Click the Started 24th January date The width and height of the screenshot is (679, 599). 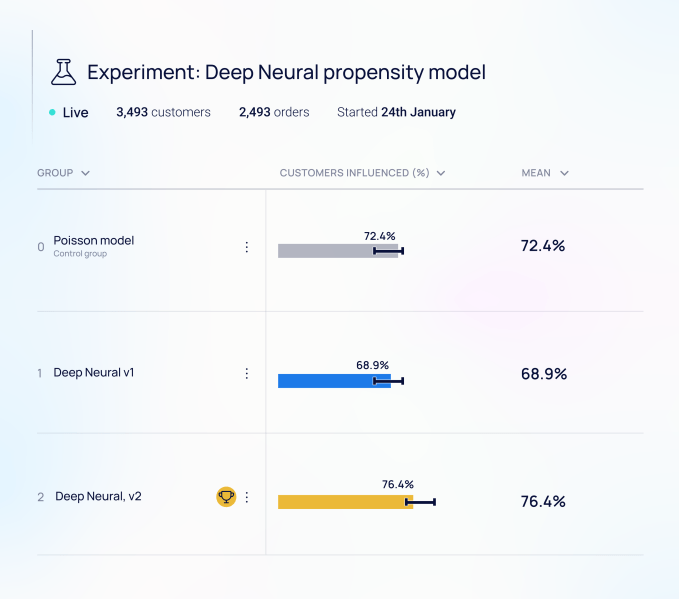tap(396, 112)
